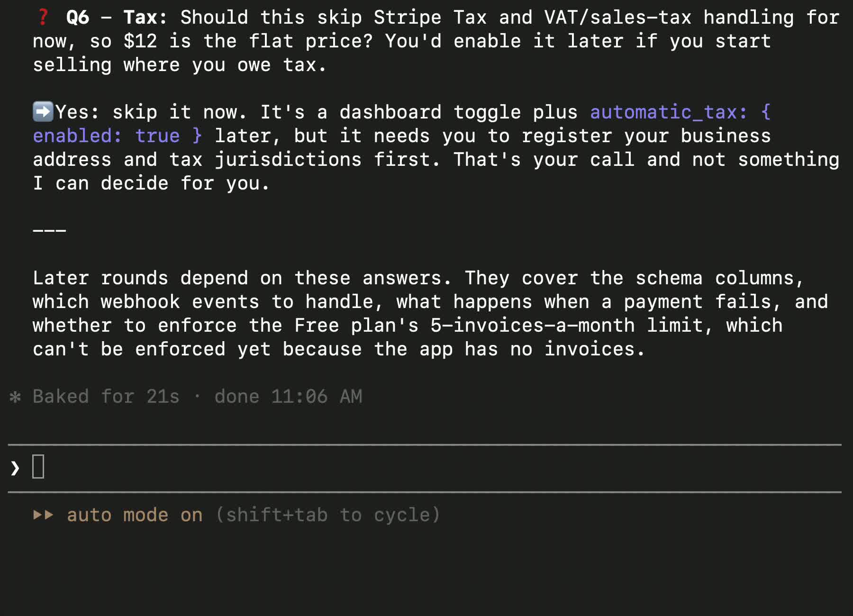Image resolution: width=853 pixels, height=616 pixels.
Task: Click the red question mark icon beside Q6
Action: point(43,17)
